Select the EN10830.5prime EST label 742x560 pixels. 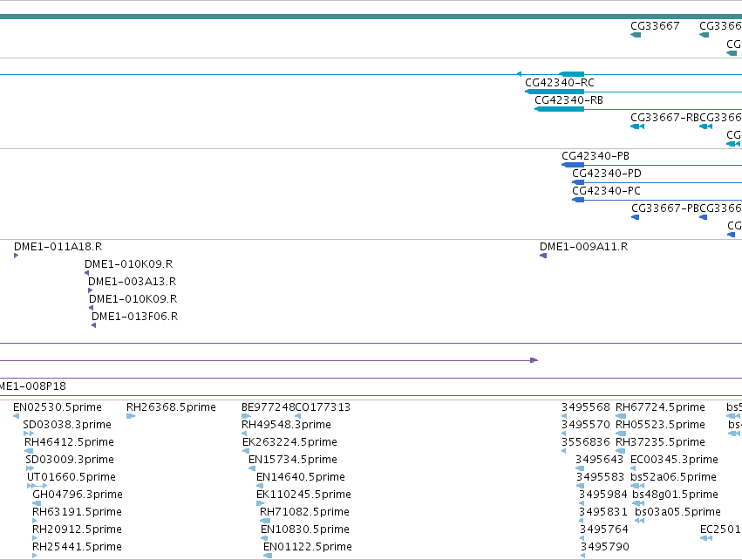coord(305,529)
